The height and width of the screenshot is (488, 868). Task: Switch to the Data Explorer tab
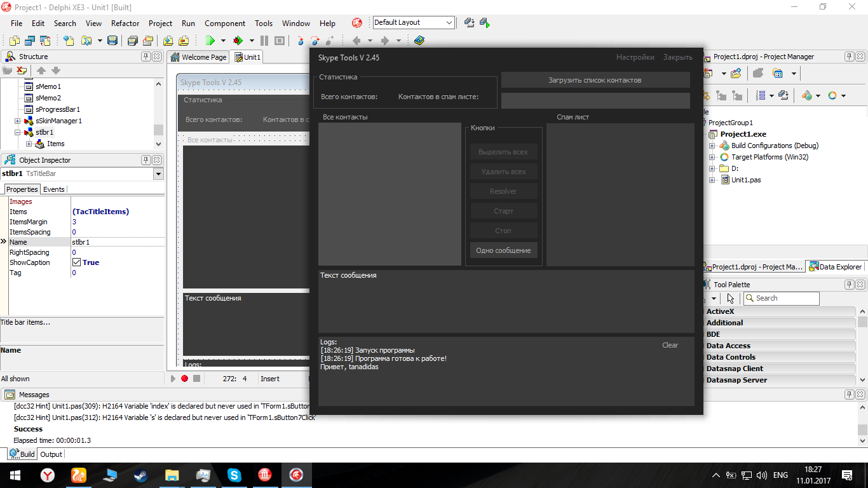(834, 267)
